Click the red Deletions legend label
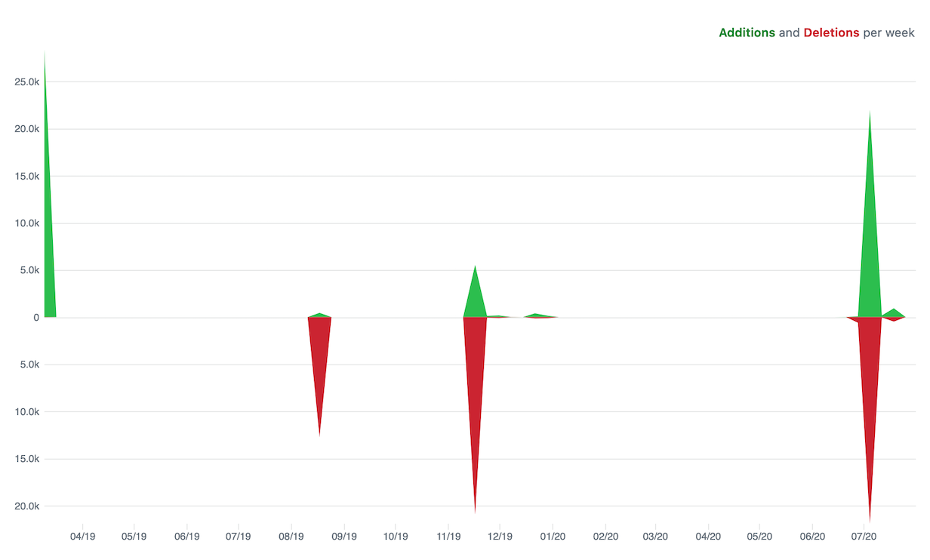 click(x=831, y=32)
